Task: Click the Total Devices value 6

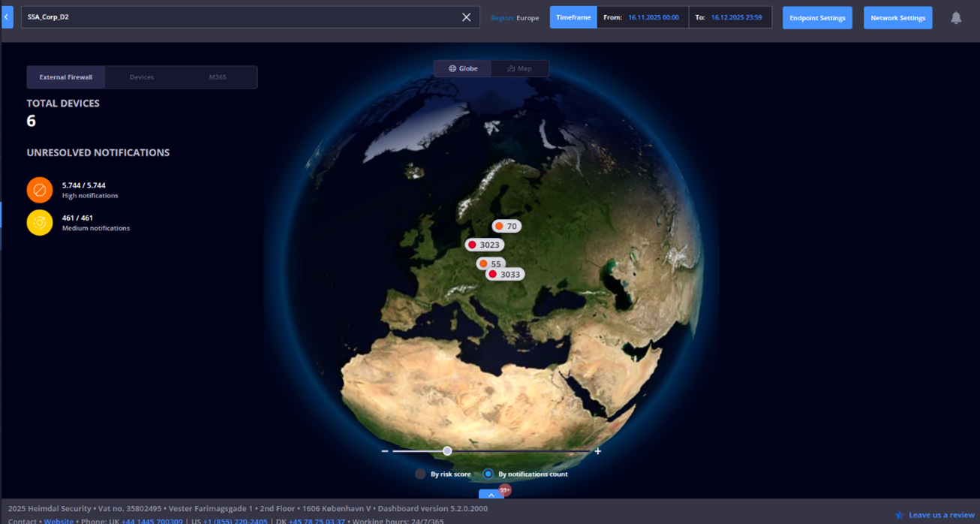Action: point(32,121)
